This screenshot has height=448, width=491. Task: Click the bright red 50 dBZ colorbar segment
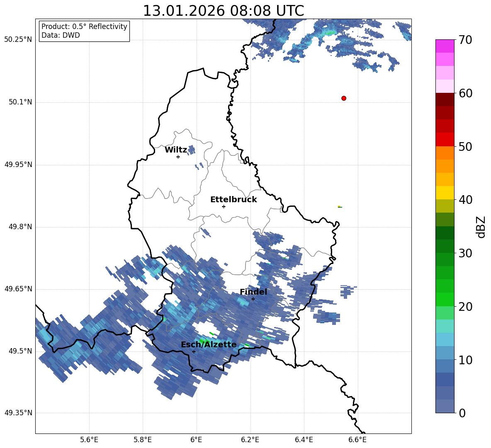coord(445,140)
